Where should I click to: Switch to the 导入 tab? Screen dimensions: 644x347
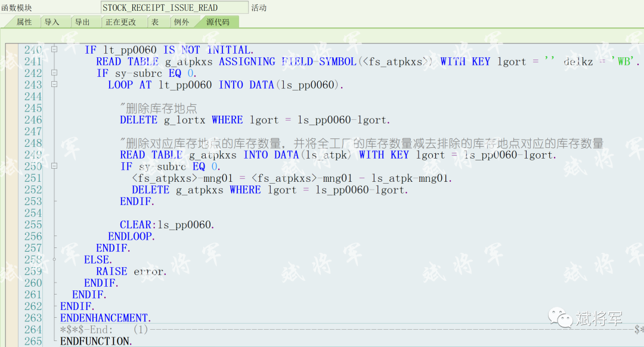click(x=52, y=22)
